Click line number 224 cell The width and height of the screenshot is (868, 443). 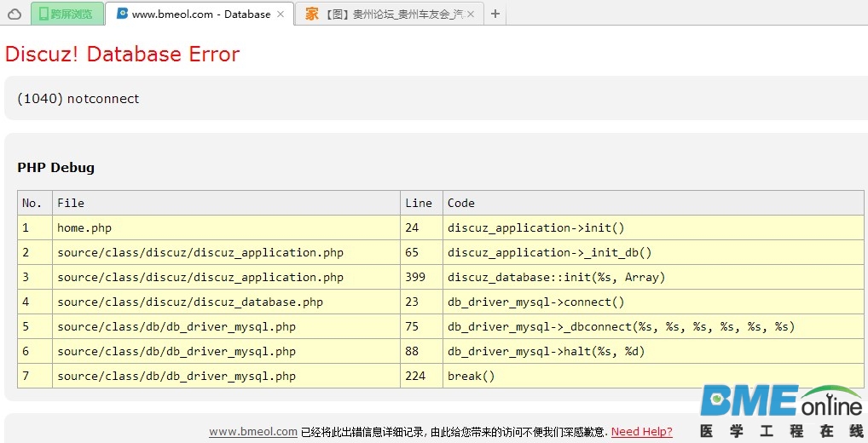pyautogui.click(x=421, y=376)
